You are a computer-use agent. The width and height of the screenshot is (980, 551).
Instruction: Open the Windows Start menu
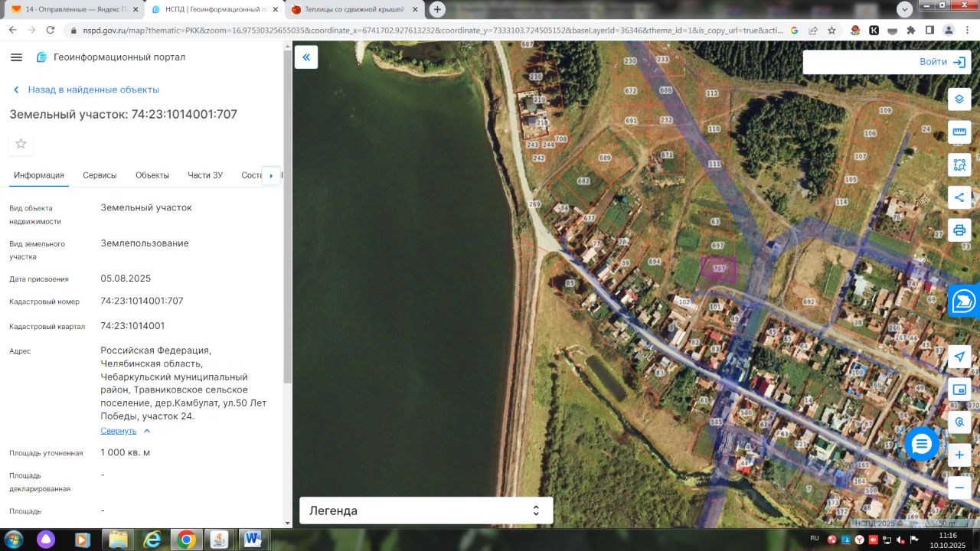[13, 540]
